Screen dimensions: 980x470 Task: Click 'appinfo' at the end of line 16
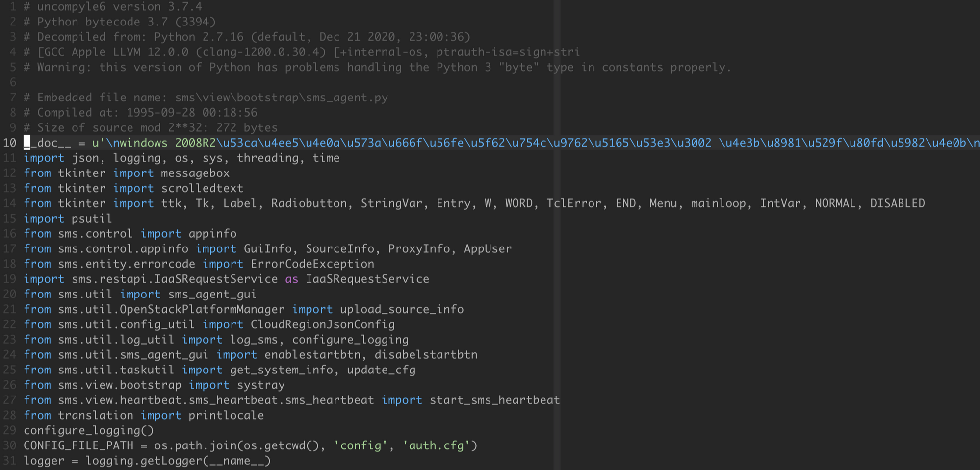pyautogui.click(x=212, y=234)
